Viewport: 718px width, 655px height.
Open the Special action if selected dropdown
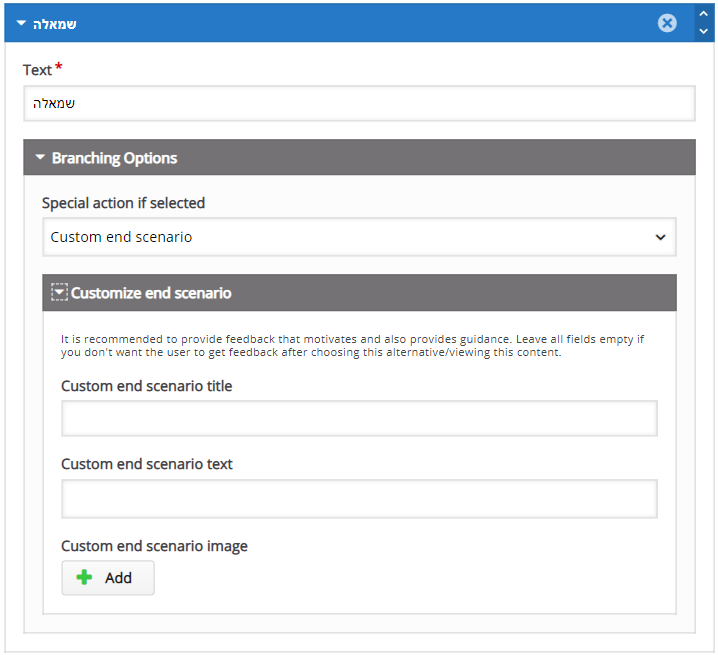[359, 237]
